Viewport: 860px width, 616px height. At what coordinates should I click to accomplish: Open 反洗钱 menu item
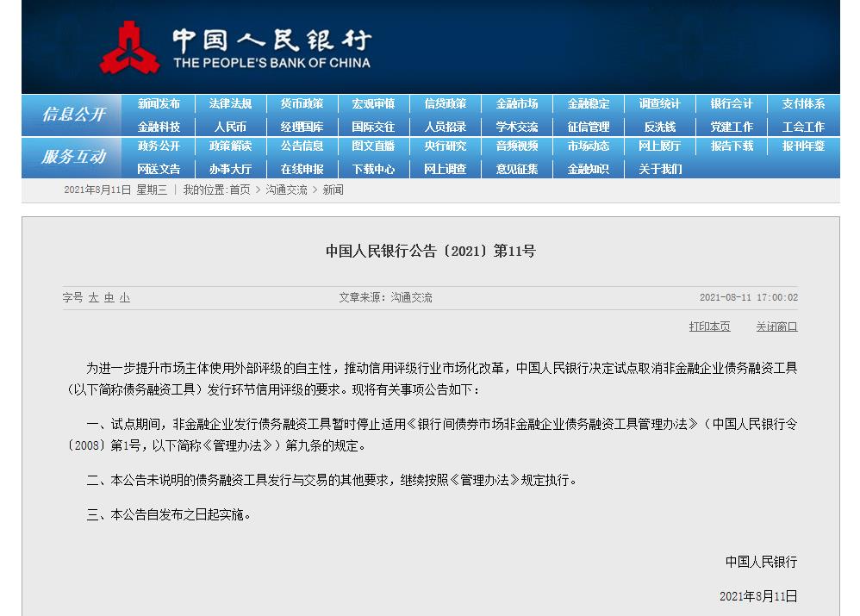click(x=660, y=127)
